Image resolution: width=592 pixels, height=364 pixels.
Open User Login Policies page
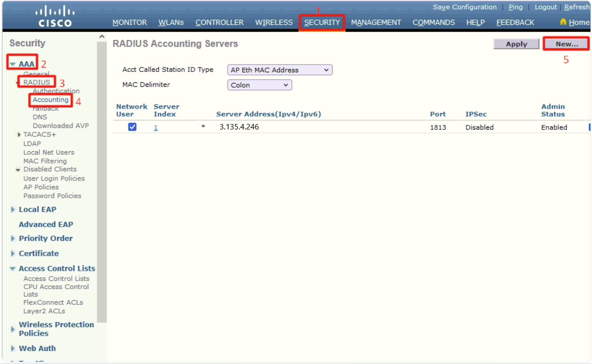point(54,178)
